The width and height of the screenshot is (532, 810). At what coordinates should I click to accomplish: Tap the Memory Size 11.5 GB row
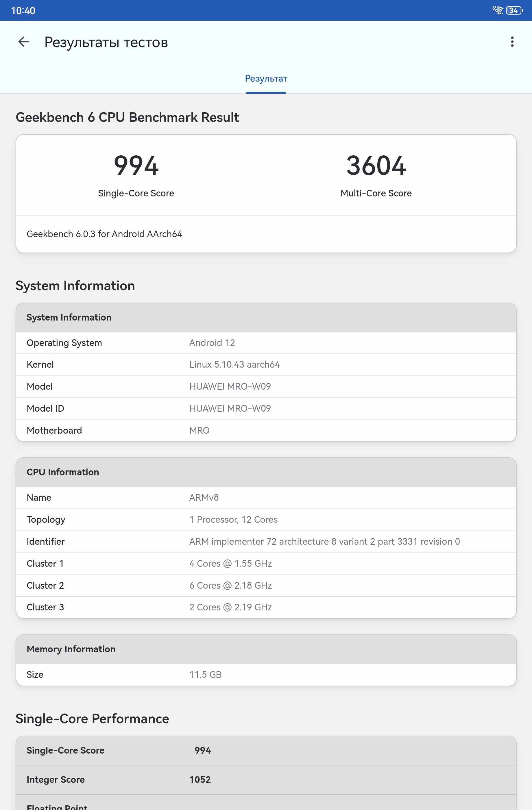(266, 675)
